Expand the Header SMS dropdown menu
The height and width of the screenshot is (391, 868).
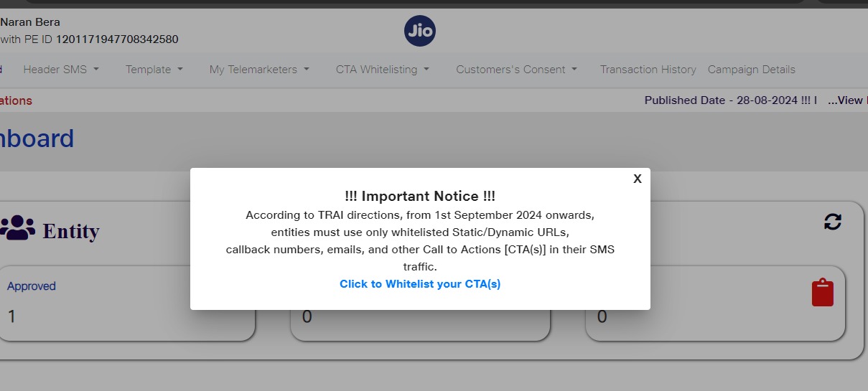tap(61, 70)
